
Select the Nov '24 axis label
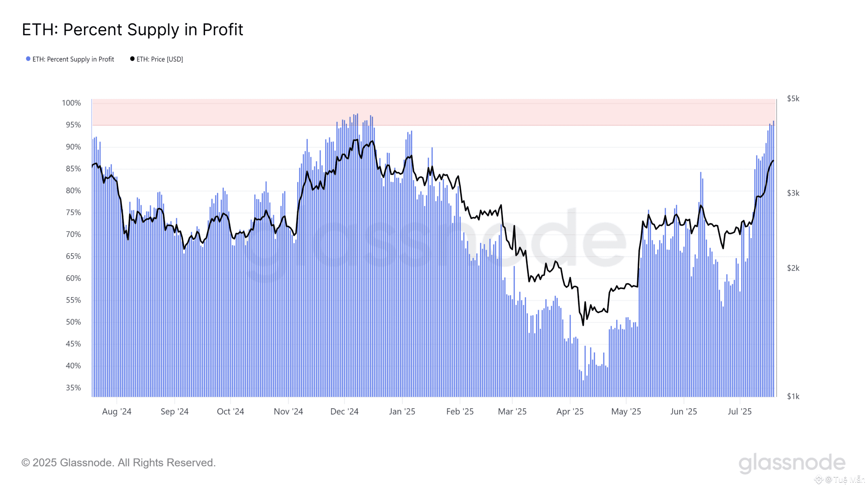[288, 411]
